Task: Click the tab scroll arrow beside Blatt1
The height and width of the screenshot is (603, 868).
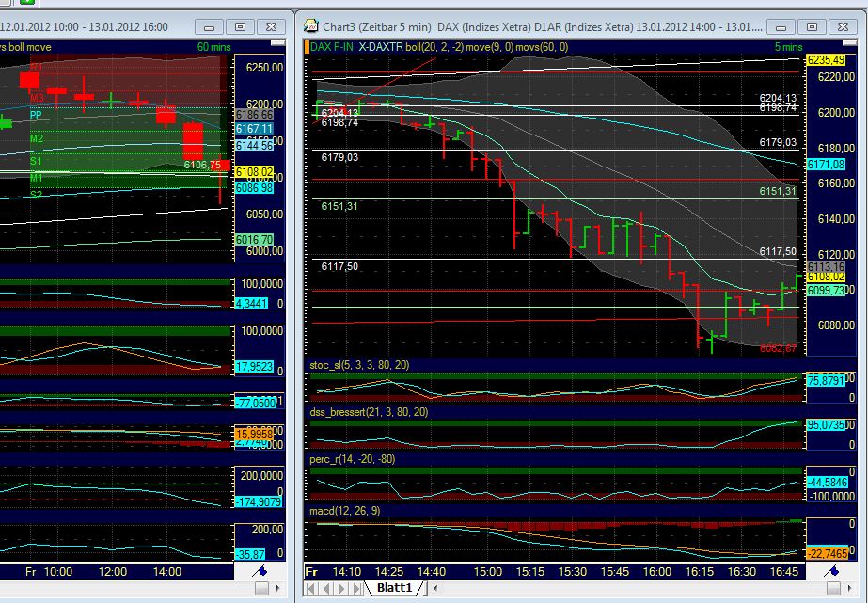Action: point(434,588)
